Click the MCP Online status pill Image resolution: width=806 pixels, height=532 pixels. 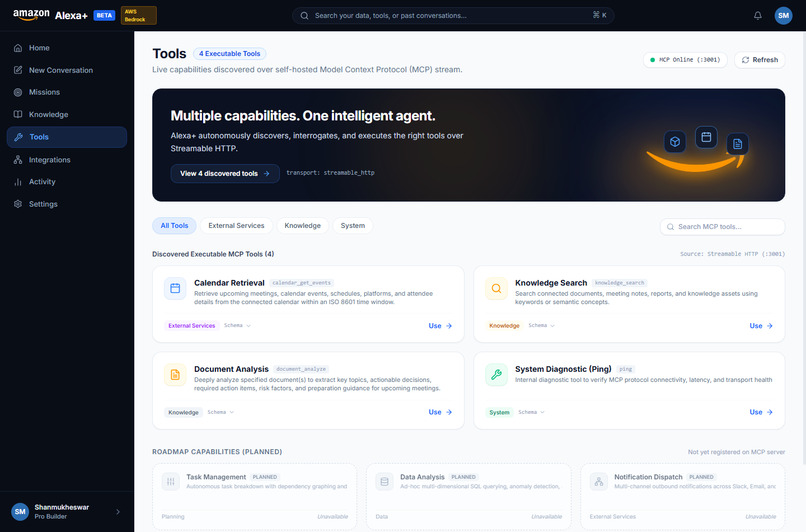tap(685, 60)
